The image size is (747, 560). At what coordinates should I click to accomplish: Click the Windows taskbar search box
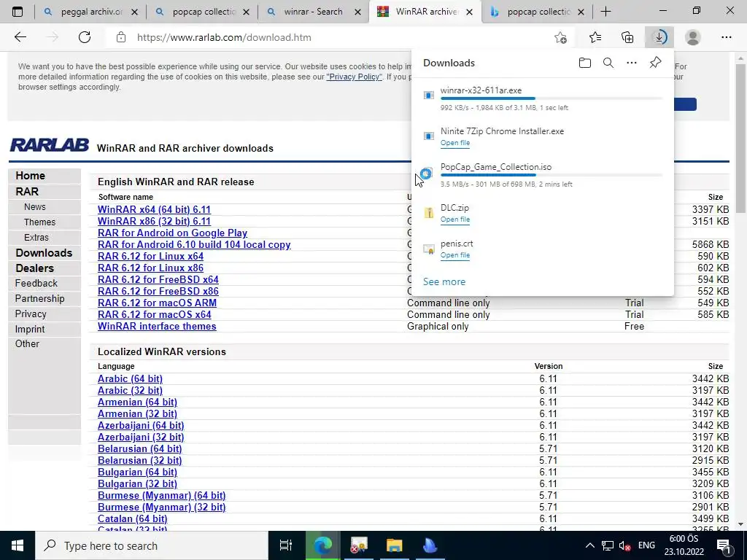pos(152,545)
